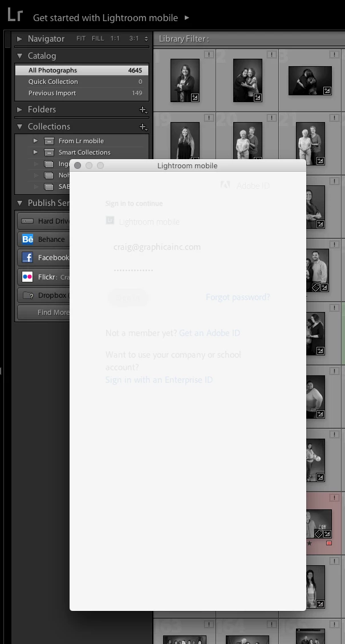Screen dimensions: 345x644
Task: Select the two women hugging thumbnail in first row
Action: (247, 80)
